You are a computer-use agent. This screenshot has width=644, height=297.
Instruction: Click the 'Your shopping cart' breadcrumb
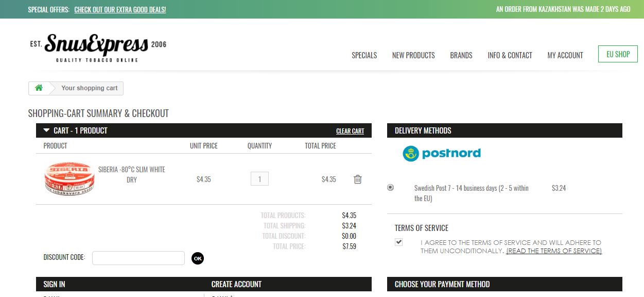tap(90, 88)
